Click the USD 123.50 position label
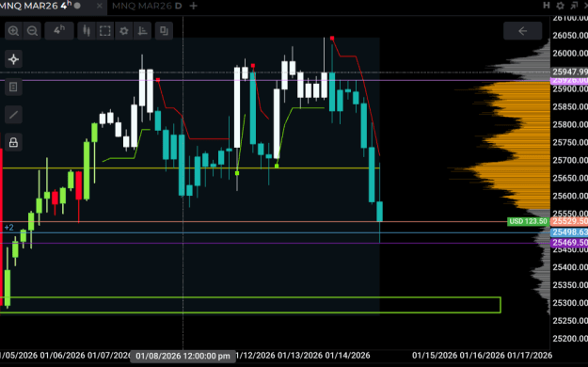The width and height of the screenshot is (588, 367). pos(528,221)
